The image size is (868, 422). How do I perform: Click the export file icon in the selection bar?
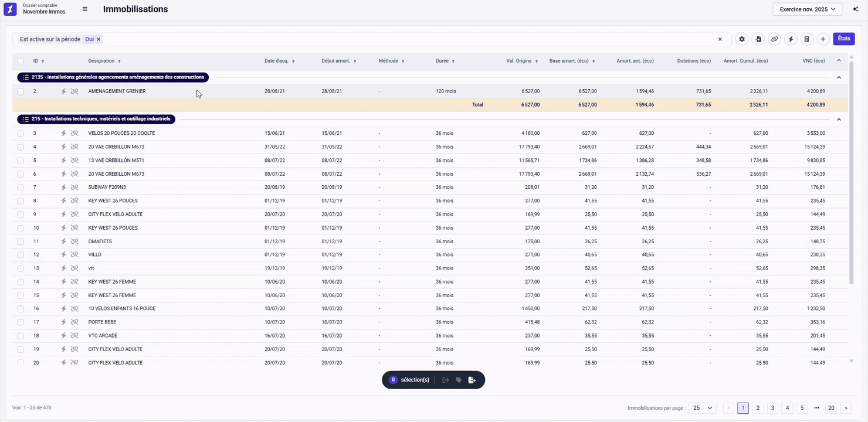point(472,380)
